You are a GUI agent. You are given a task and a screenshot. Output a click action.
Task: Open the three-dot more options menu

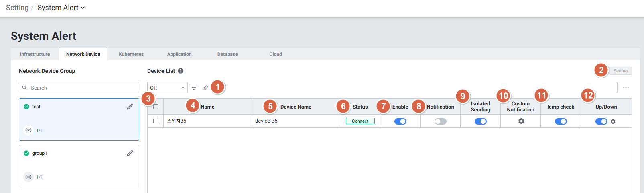click(x=626, y=88)
